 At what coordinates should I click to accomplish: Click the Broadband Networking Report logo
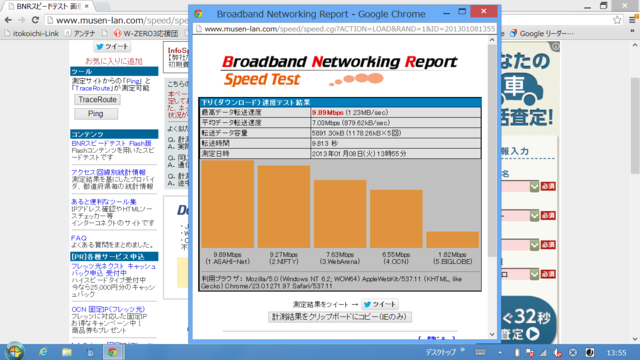click(339, 71)
